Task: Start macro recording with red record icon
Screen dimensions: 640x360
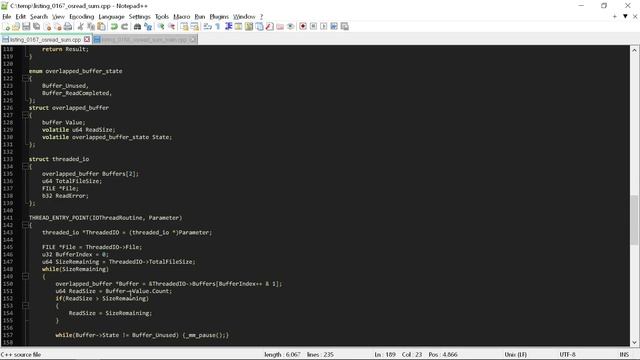Action: (x=303, y=27)
